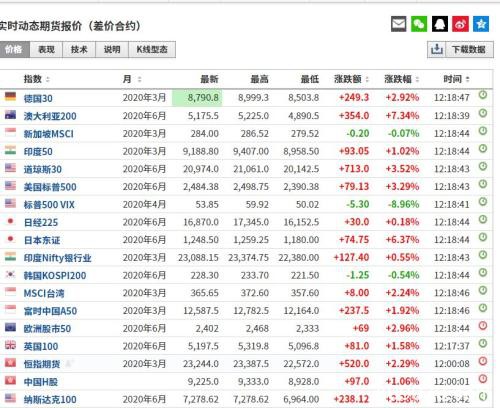Share the quotes via email icon
500x408 pixels.
click(x=398, y=24)
